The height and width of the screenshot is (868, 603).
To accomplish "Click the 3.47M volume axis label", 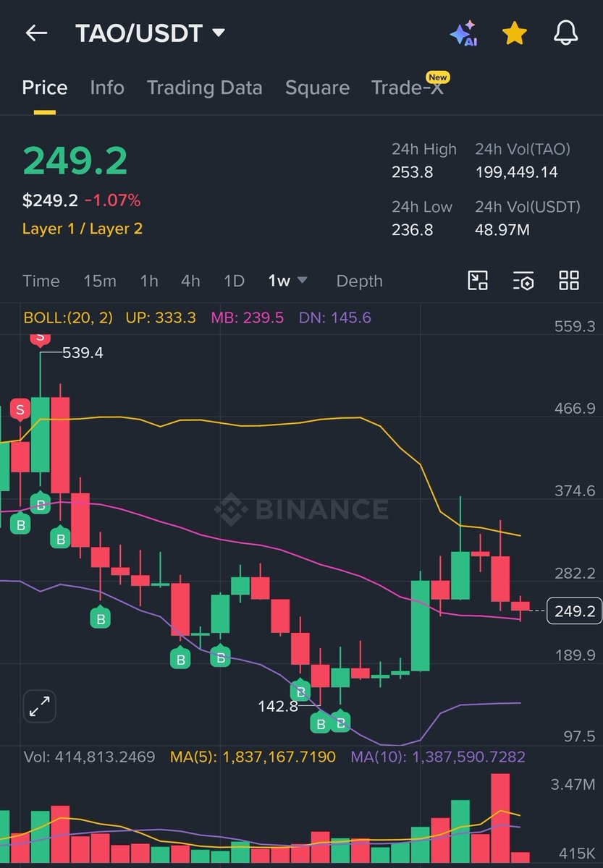I will point(573,784).
